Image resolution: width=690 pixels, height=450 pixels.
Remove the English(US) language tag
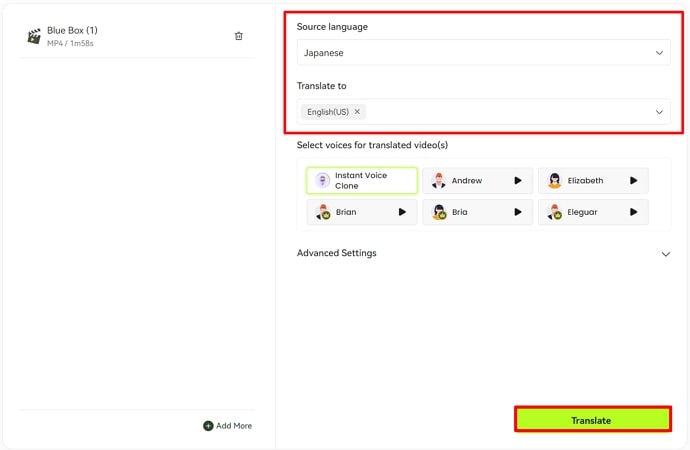(357, 112)
